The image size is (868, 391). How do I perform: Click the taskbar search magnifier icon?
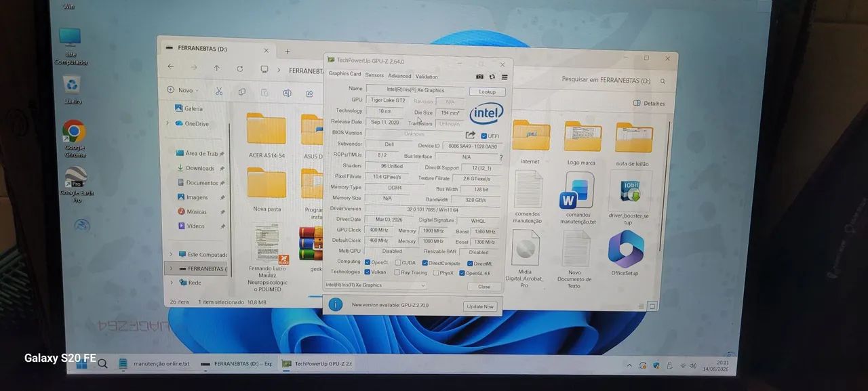pos(102,364)
